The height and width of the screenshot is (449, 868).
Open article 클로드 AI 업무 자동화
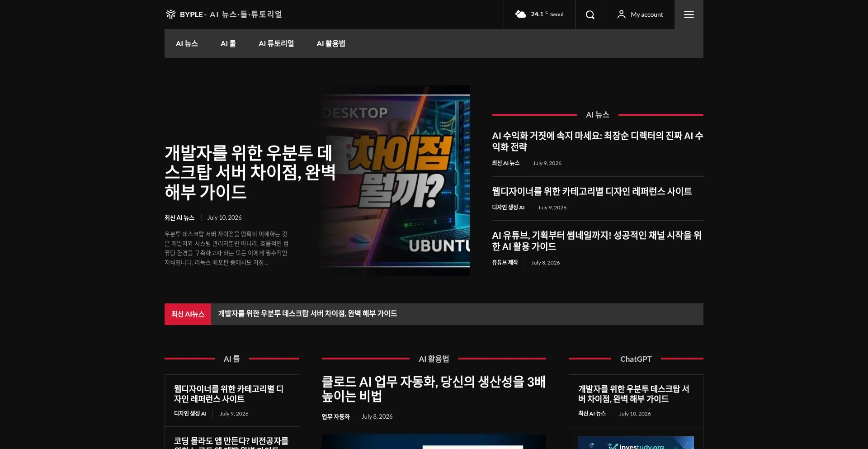434,389
